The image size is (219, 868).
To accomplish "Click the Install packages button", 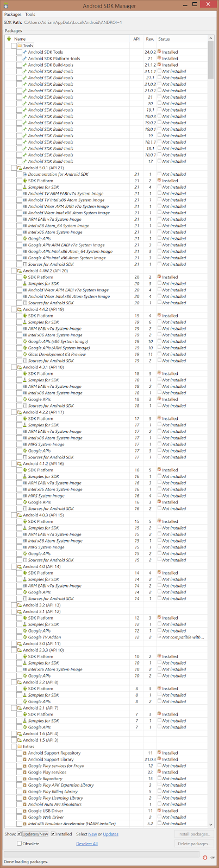I will [x=194, y=834].
